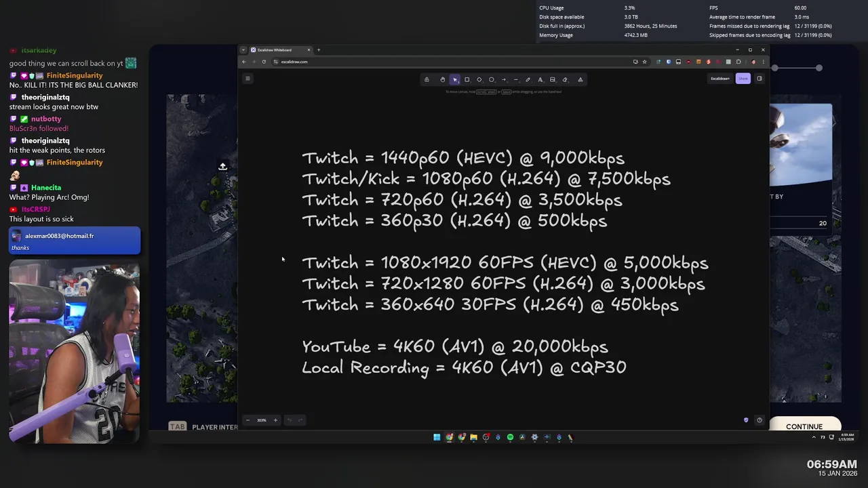This screenshot has height=488, width=868.
Task: Zoom in with the plus button
Action: [275, 420]
